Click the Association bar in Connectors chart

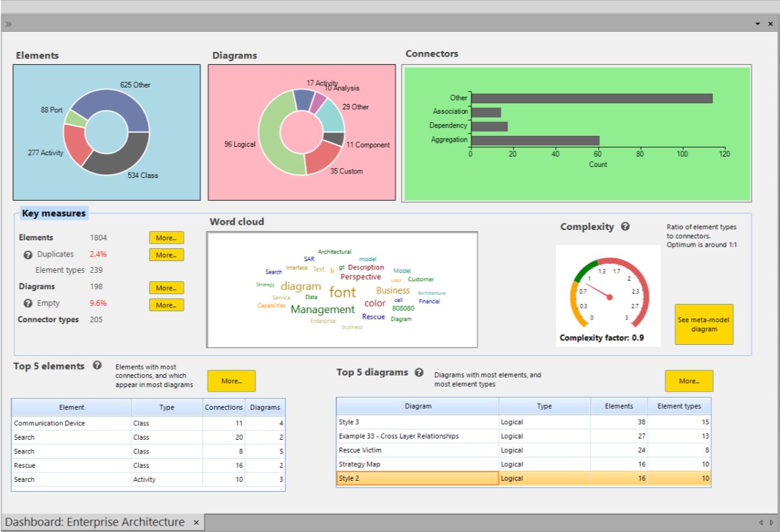coord(486,112)
